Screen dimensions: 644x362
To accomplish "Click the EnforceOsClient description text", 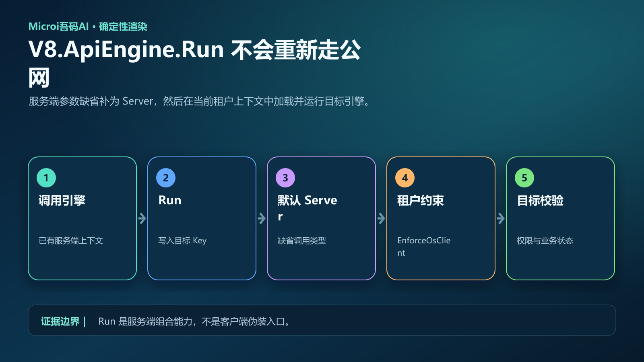I will click(424, 247).
